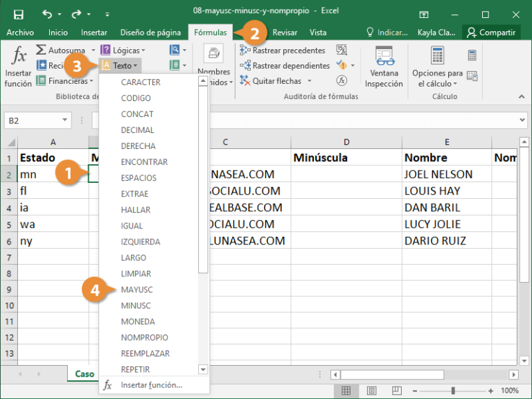Switch to the Inicio tab

coord(57,33)
